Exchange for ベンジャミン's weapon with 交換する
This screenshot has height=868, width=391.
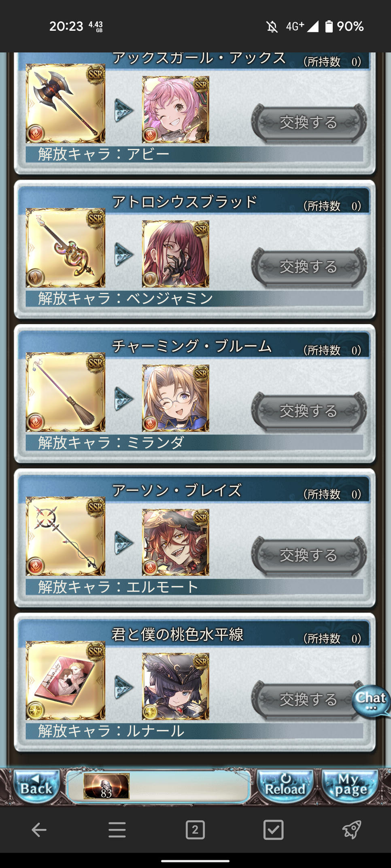point(309,267)
